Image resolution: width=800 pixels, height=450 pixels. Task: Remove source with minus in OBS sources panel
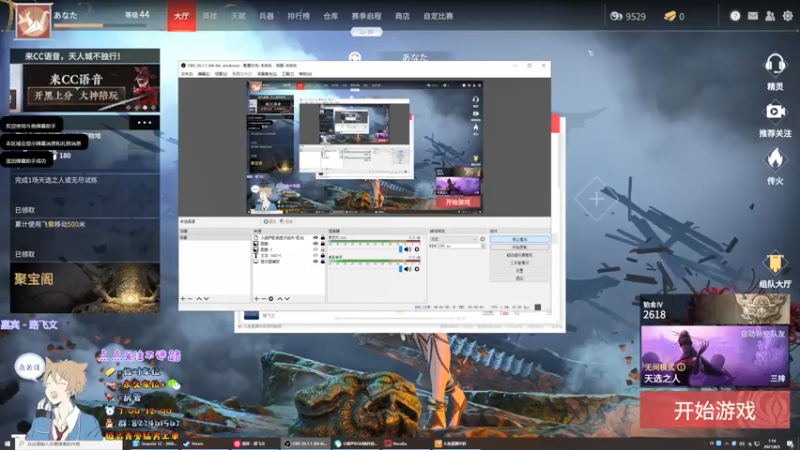(263, 298)
